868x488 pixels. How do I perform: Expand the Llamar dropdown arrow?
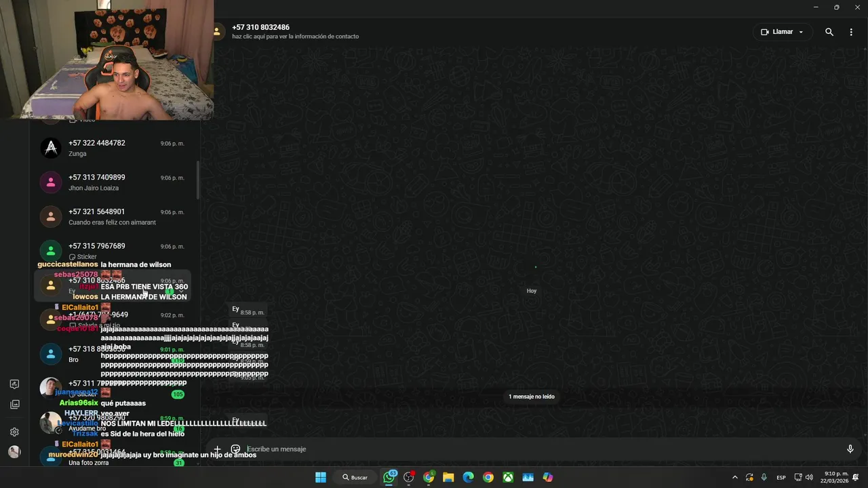point(801,32)
